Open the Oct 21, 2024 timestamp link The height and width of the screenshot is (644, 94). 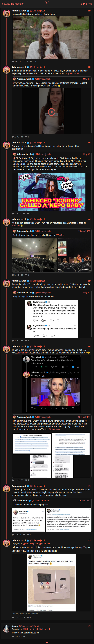[25, 613]
